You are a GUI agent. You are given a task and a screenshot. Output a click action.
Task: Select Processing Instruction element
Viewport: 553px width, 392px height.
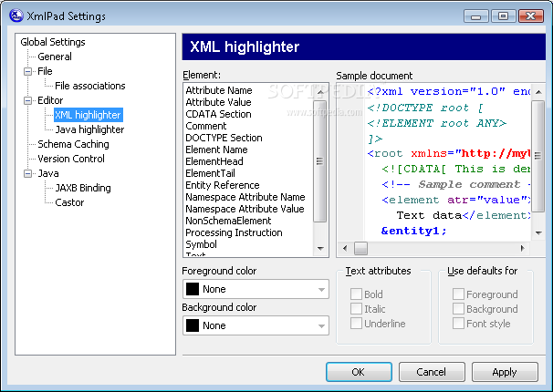(x=234, y=232)
